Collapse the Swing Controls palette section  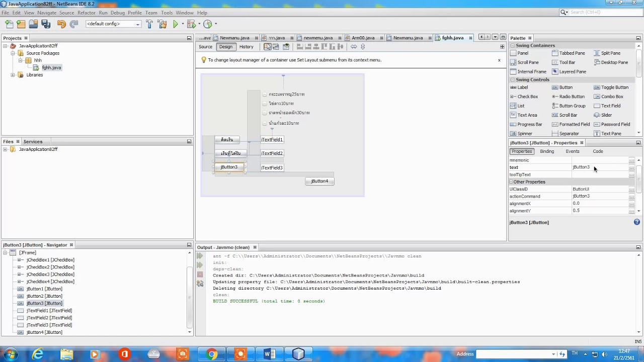pyautogui.click(x=513, y=79)
